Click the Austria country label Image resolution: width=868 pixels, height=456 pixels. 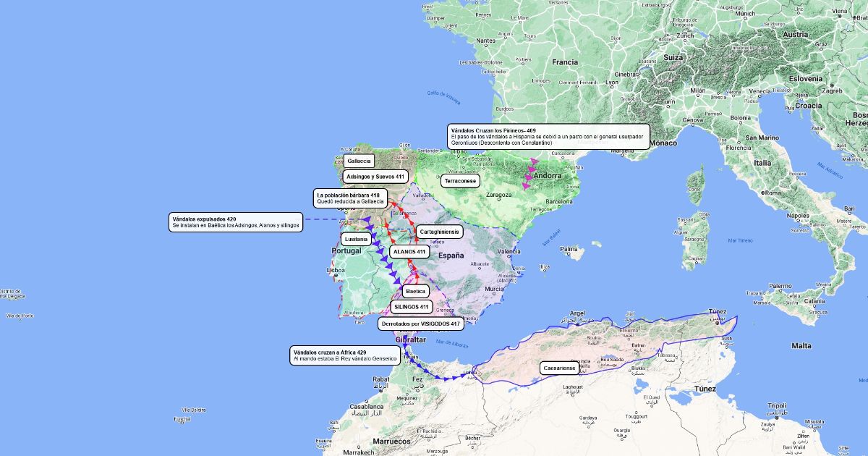click(x=796, y=34)
